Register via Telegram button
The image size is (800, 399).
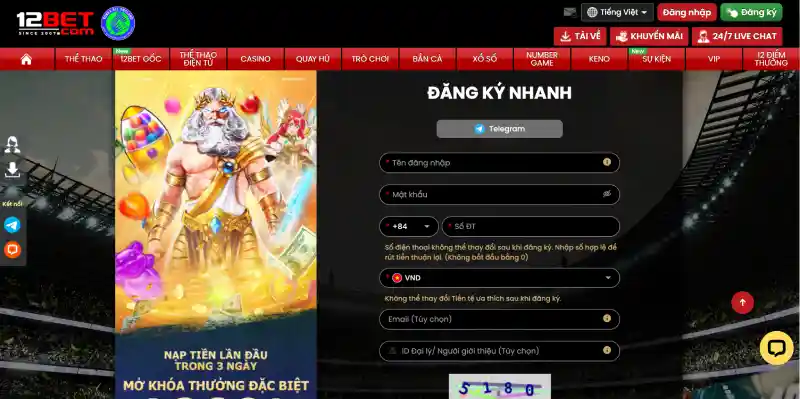pyautogui.click(x=499, y=129)
